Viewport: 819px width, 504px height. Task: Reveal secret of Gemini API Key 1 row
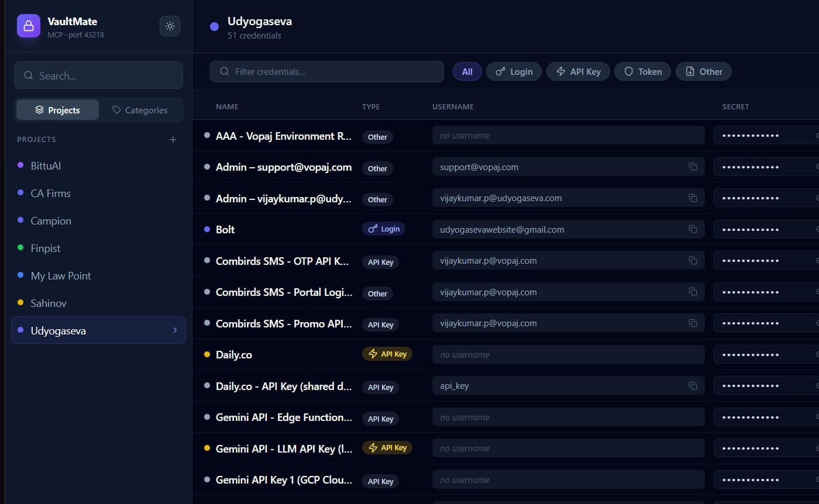tap(817, 479)
